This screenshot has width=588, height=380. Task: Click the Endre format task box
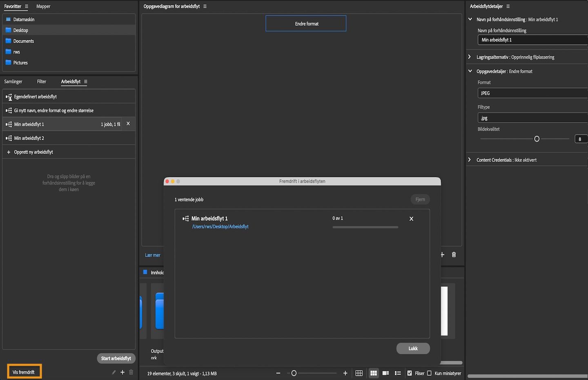[x=306, y=23]
